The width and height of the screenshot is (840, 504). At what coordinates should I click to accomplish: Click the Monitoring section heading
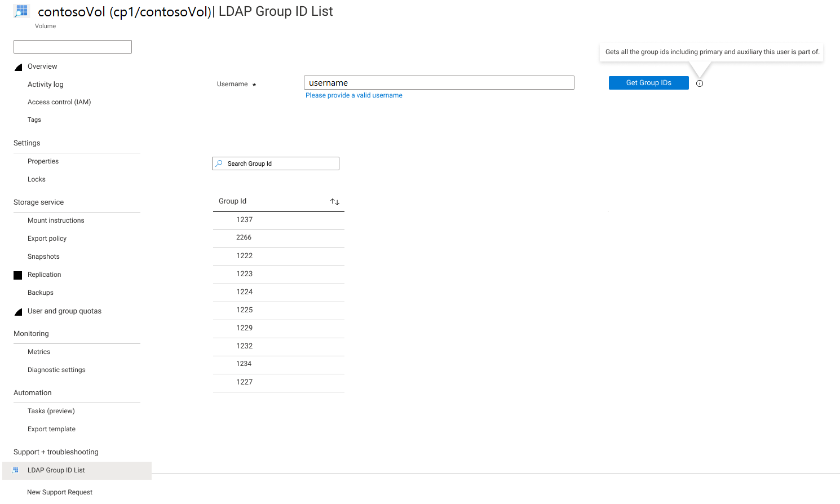coord(31,334)
